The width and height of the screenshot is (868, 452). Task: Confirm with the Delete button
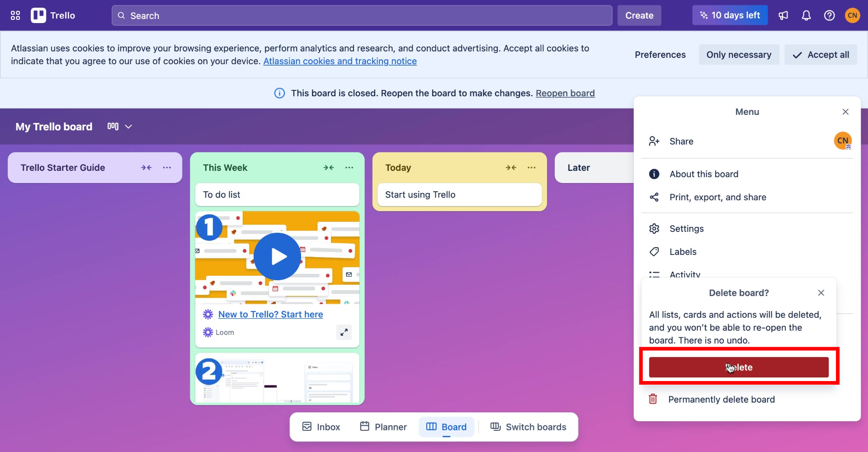(x=739, y=367)
